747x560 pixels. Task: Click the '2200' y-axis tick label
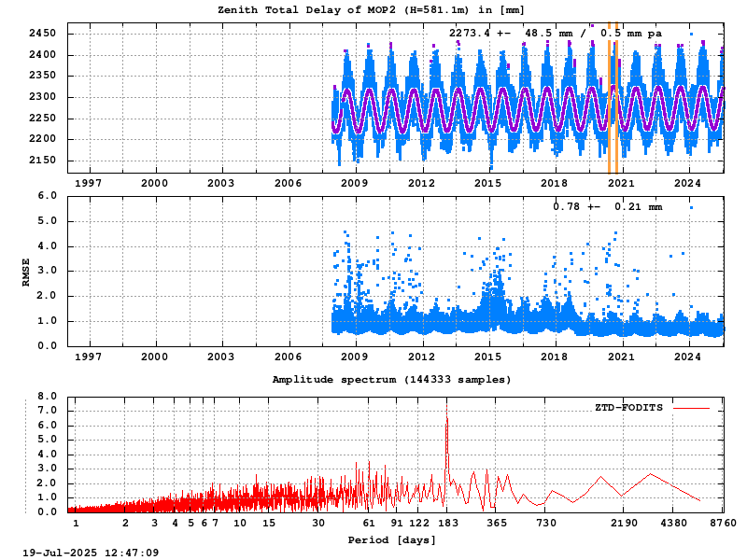pyautogui.click(x=42, y=139)
